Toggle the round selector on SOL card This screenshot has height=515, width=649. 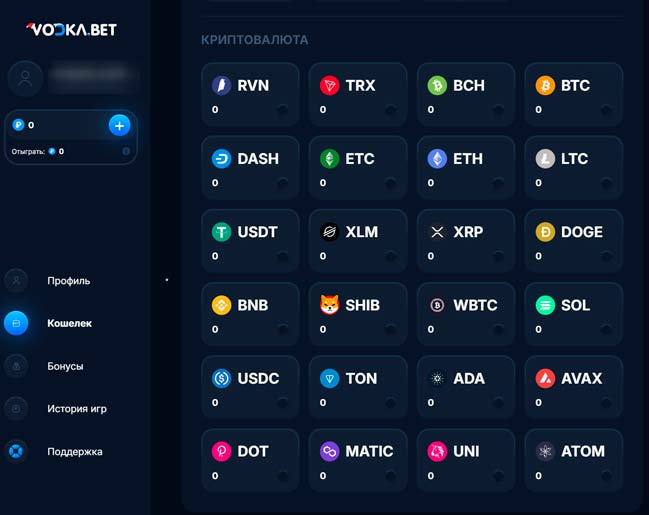pos(606,330)
